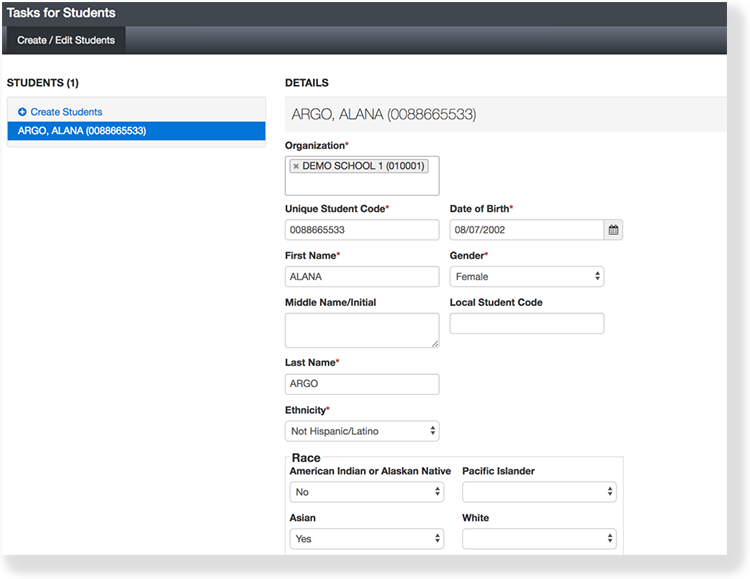Viewport: 750px width, 579px height.
Task: Click the Last Name field
Action: click(362, 384)
